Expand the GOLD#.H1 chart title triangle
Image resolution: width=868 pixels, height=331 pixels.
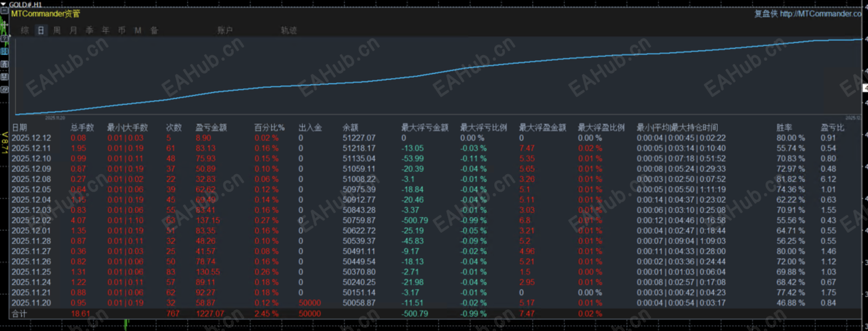point(4,4)
